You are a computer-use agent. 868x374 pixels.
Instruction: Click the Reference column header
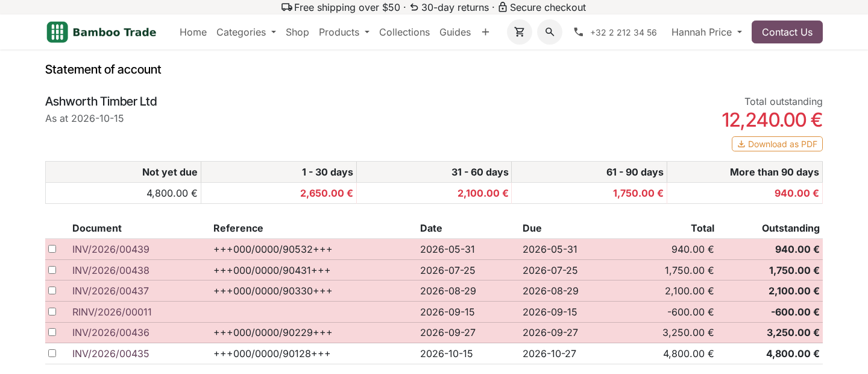pyautogui.click(x=238, y=228)
